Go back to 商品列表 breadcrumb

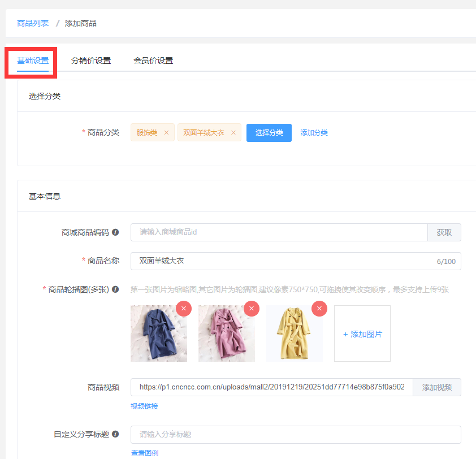33,23
